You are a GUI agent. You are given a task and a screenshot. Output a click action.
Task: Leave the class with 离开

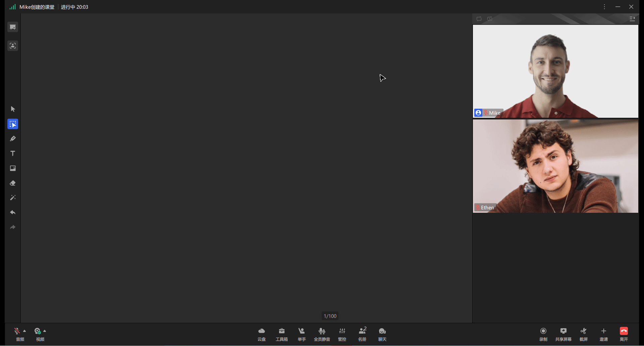coord(624,334)
